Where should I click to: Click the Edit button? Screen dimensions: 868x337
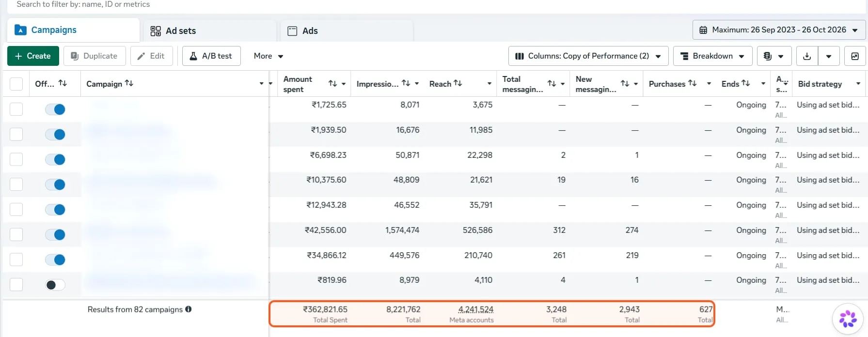pyautogui.click(x=151, y=56)
